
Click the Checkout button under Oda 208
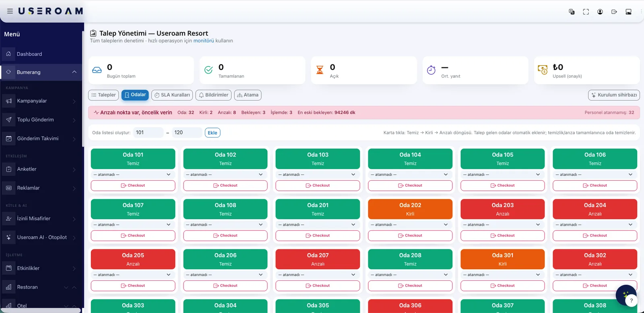click(x=410, y=286)
